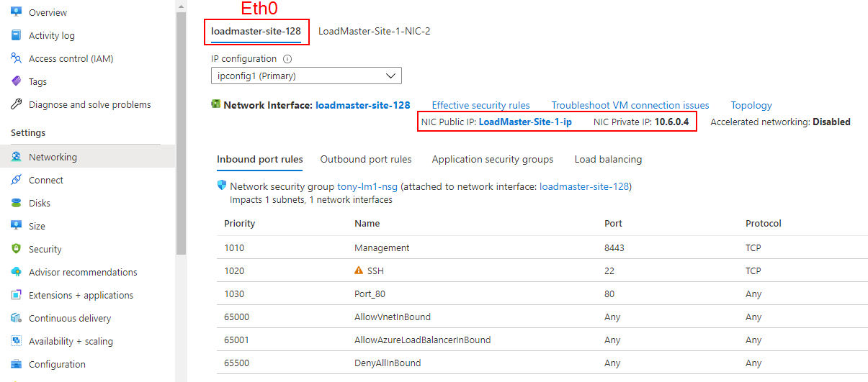The width and height of the screenshot is (868, 382).
Task: Click the Name column header
Action: [367, 224]
